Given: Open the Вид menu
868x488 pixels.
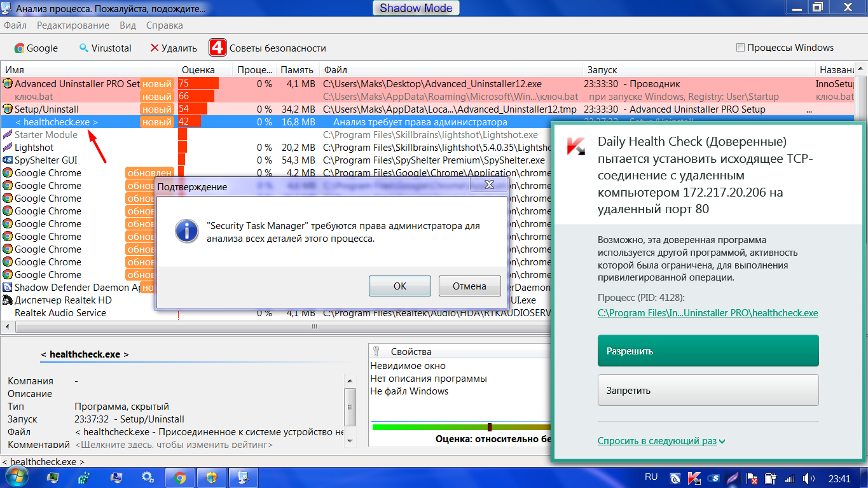Looking at the screenshot, I should tap(128, 25).
